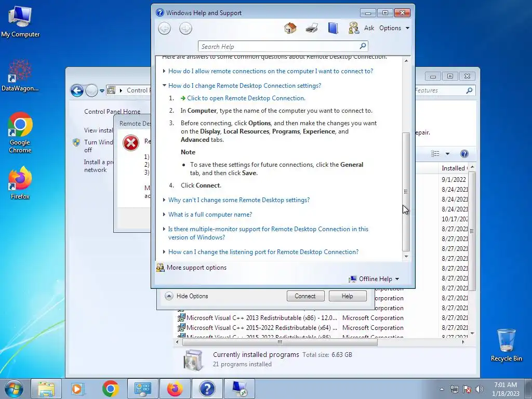Click Firefox icon in taskbar
Screen dimensions: 532x399
tap(175, 389)
